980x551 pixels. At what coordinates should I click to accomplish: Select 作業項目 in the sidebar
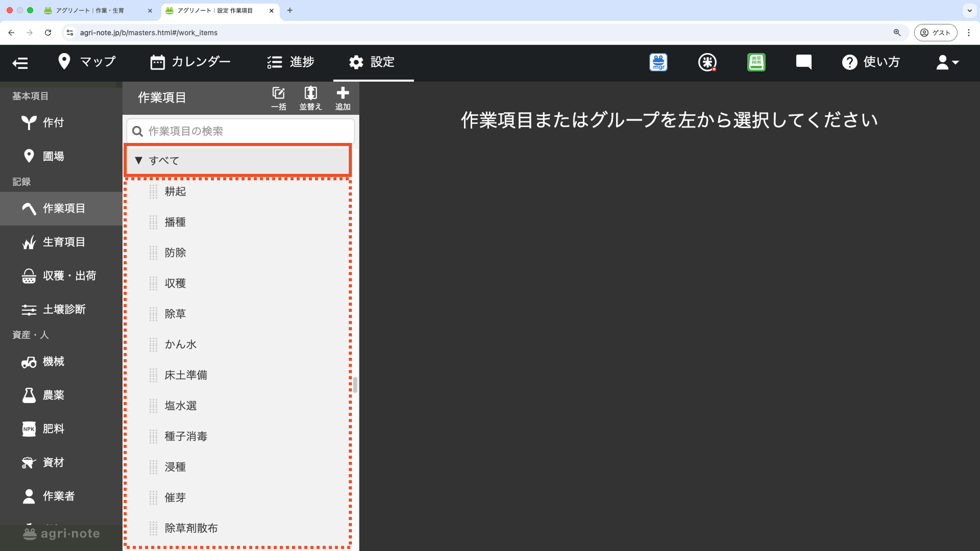(61, 208)
